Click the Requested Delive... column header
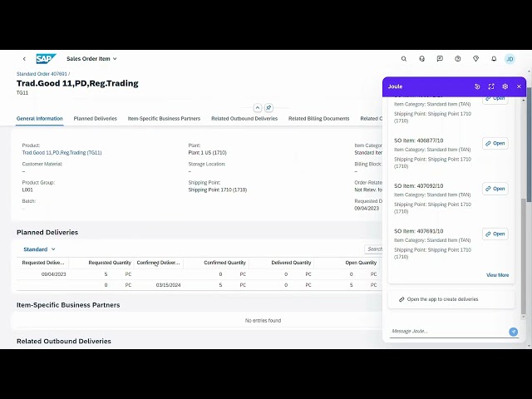532x399 pixels. (x=43, y=263)
